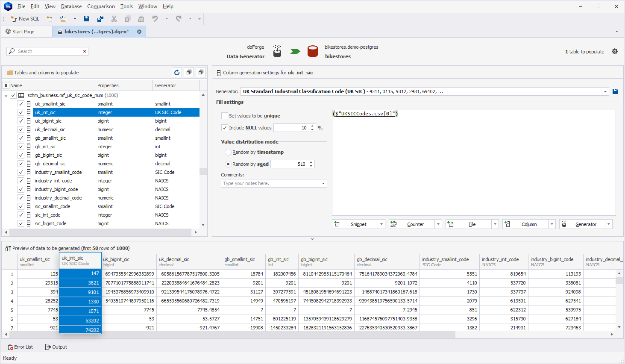
Task: Uncheck the uk_bigint_sic column checkbox
Action: [x=21, y=121]
